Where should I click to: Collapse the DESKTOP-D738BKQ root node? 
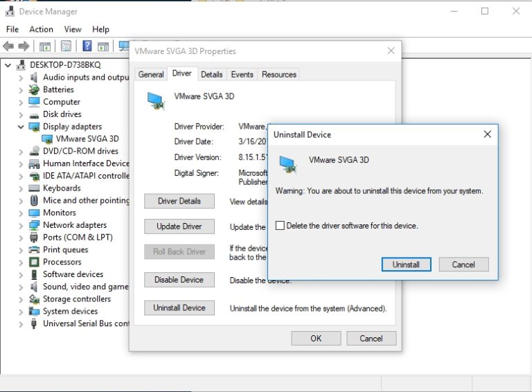point(8,65)
